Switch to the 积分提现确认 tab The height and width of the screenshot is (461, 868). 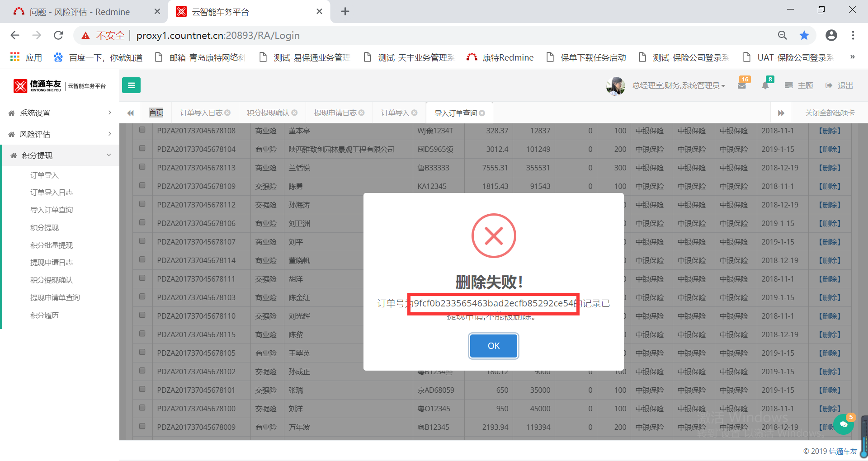tap(268, 113)
